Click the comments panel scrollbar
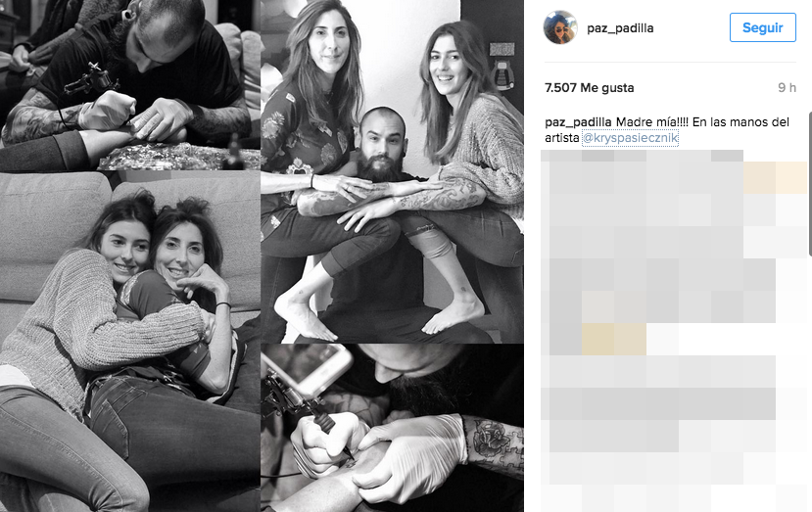Image resolution: width=812 pixels, height=512 pixels. tap(809, 184)
